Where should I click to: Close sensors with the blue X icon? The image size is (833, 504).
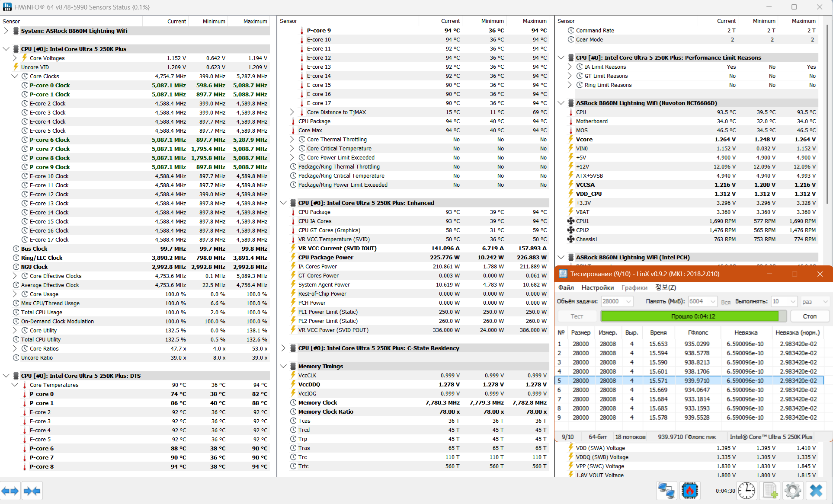coord(816,491)
